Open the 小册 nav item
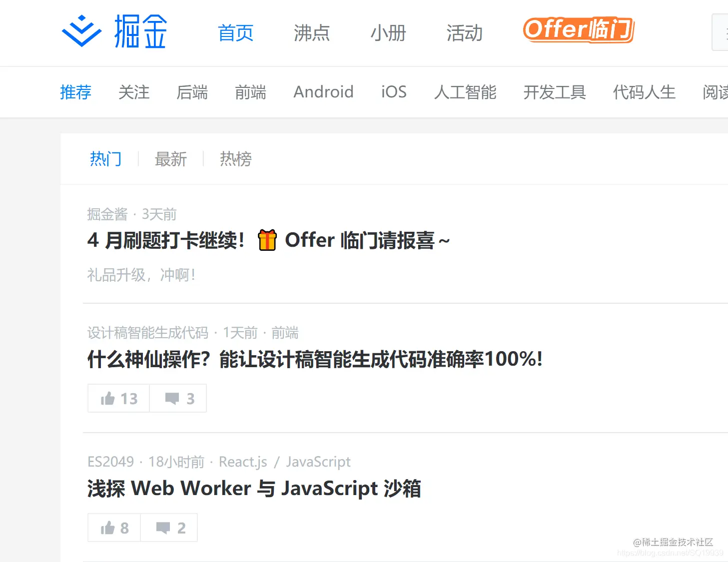Image resolution: width=728 pixels, height=562 pixels. [388, 33]
